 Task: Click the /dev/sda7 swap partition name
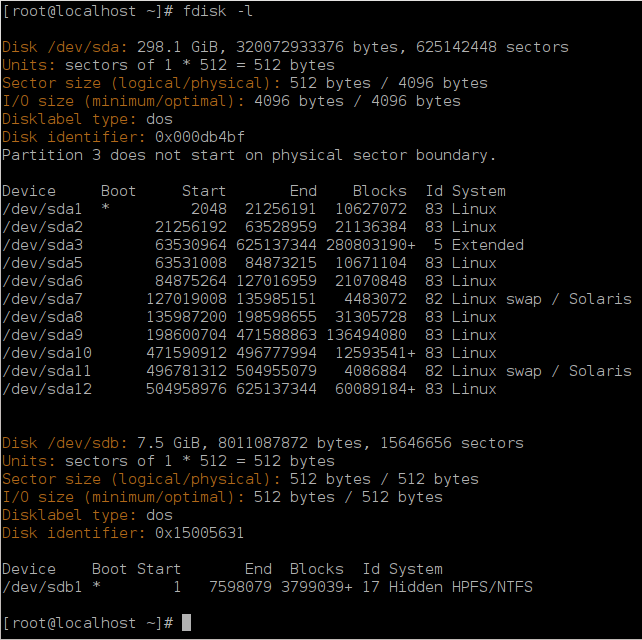click(42, 299)
